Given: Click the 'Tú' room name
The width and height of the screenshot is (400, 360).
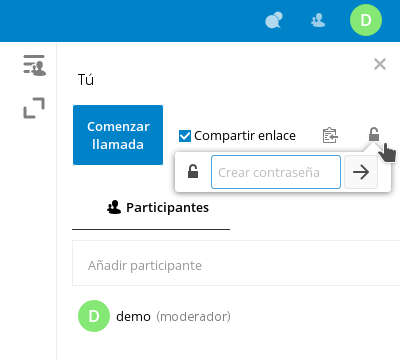Looking at the screenshot, I should point(86,79).
